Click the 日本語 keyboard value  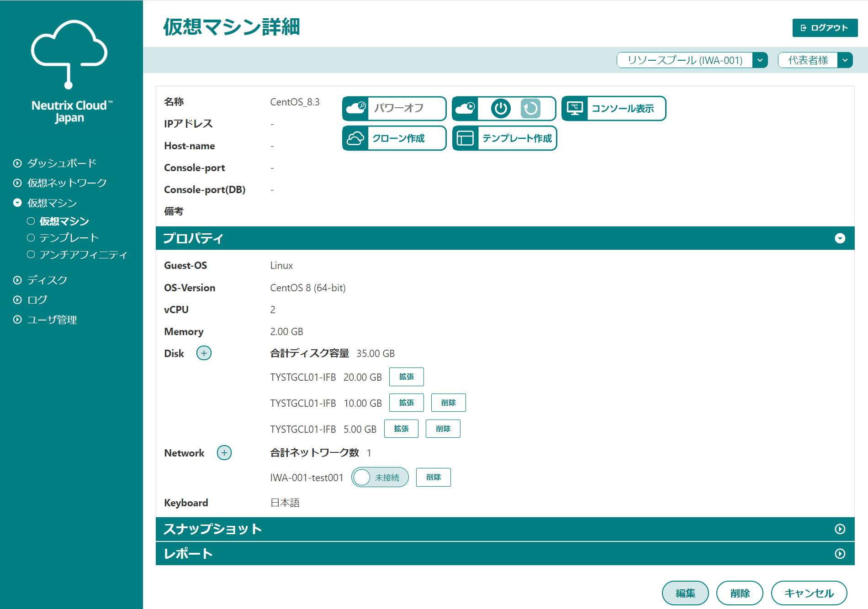(285, 503)
